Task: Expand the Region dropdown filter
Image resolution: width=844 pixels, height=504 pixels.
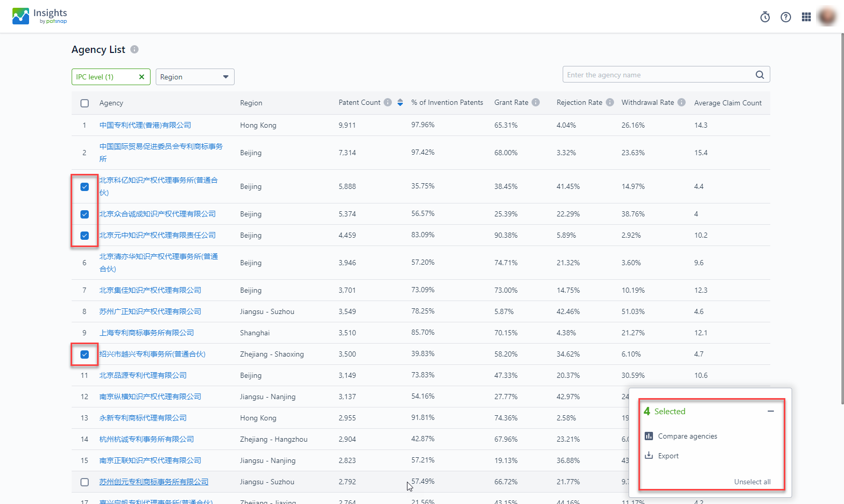Action: point(195,77)
